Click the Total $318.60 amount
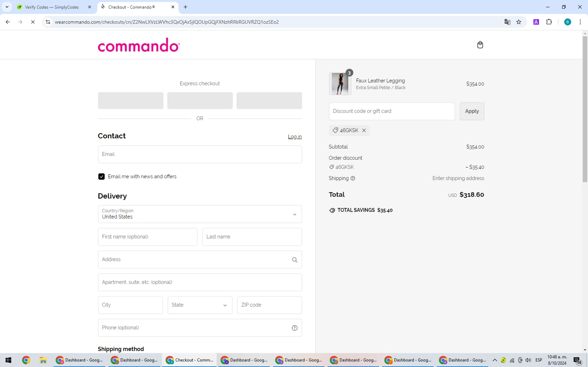This screenshot has width=588, height=367. (x=472, y=195)
